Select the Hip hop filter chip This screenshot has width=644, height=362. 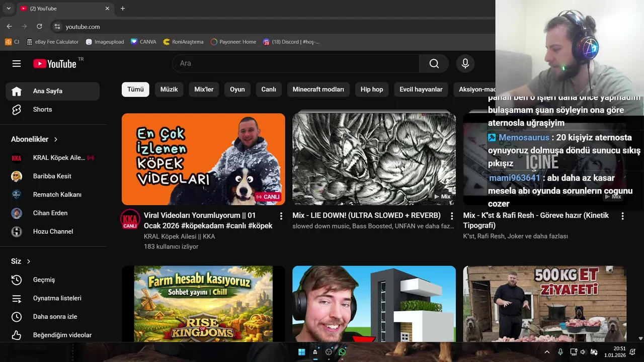372,89
